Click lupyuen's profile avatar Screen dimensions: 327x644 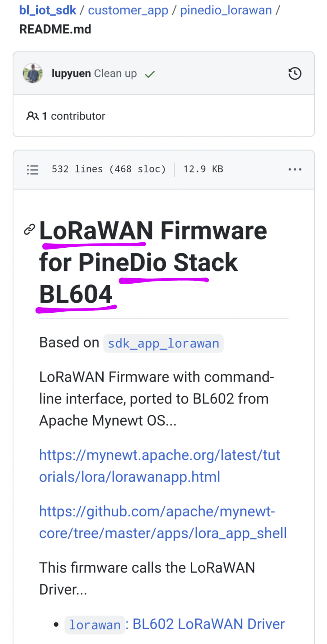(x=33, y=73)
